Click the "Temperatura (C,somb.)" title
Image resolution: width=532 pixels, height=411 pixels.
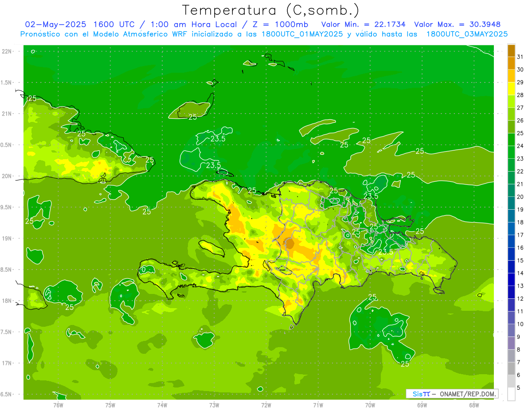[271, 10]
